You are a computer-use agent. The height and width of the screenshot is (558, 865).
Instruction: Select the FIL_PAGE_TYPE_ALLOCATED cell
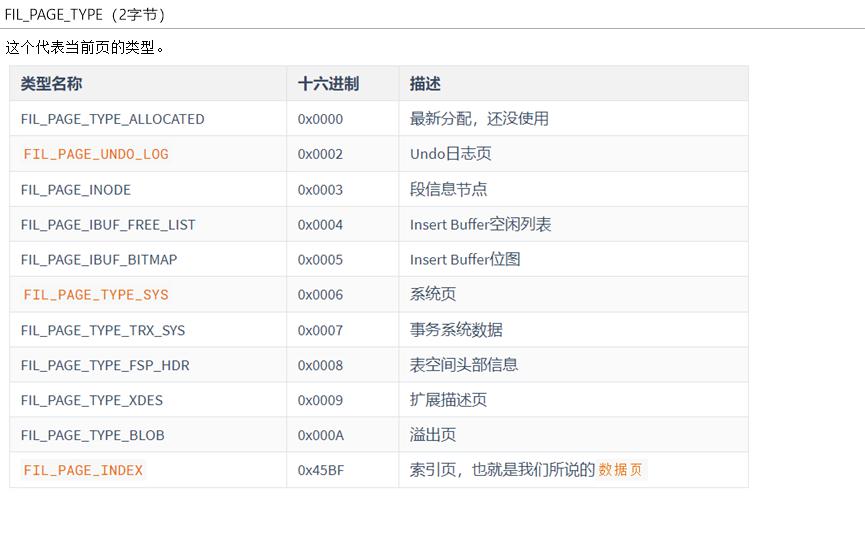coord(112,119)
